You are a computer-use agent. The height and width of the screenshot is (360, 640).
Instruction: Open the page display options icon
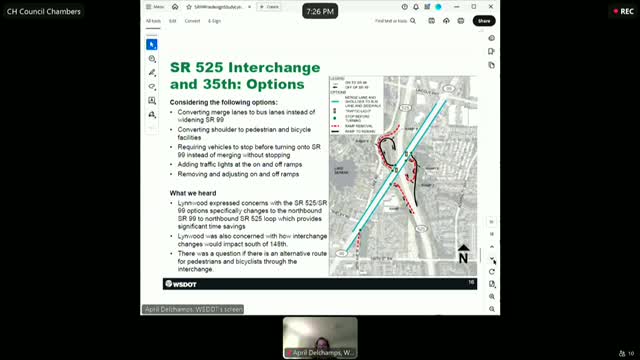[x=491, y=284]
